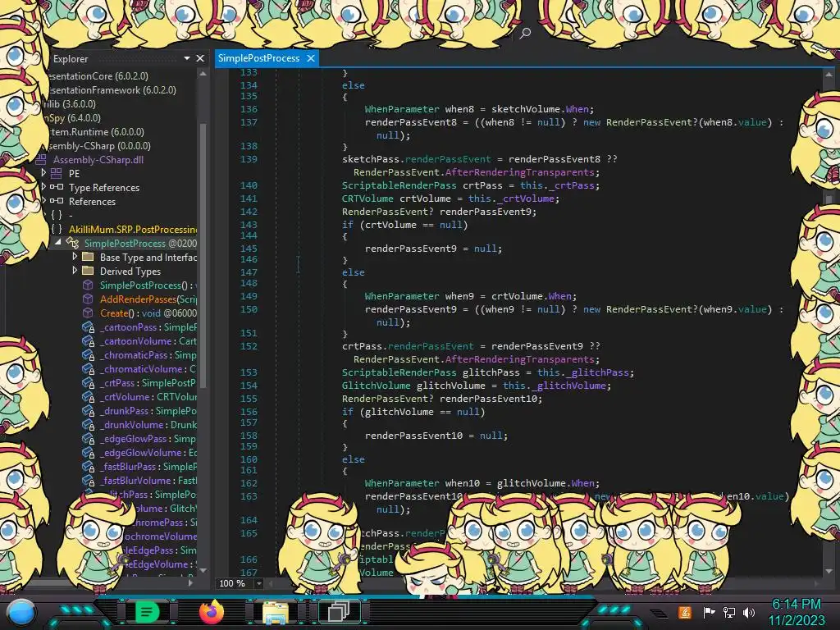Click the SimplePostProcess() constructor method icon
This screenshot has width=840, height=630.
click(87, 285)
